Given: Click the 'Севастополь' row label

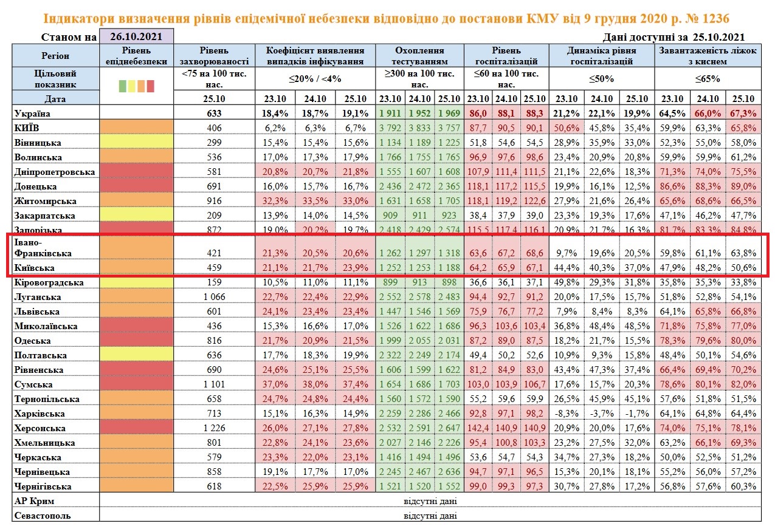Looking at the screenshot, I should tap(41, 516).
